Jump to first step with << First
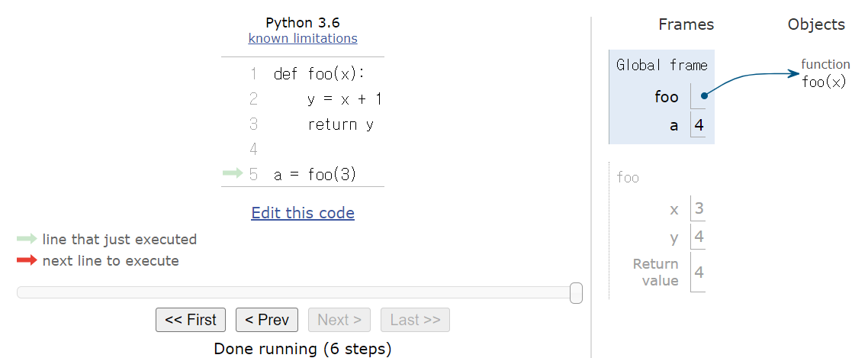This screenshot has width=868, height=358. point(191,320)
